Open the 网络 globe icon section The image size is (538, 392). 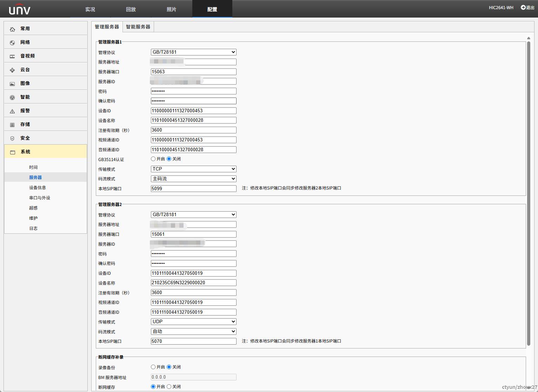tap(12, 43)
